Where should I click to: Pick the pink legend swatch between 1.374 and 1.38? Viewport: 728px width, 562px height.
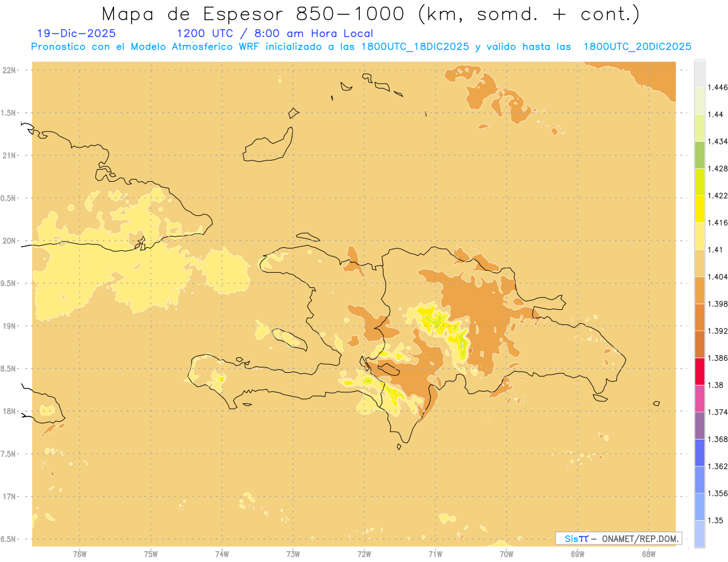[x=699, y=399]
